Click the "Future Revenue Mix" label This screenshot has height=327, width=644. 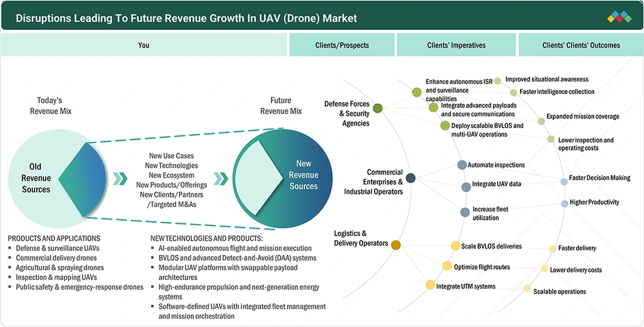tap(281, 105)
